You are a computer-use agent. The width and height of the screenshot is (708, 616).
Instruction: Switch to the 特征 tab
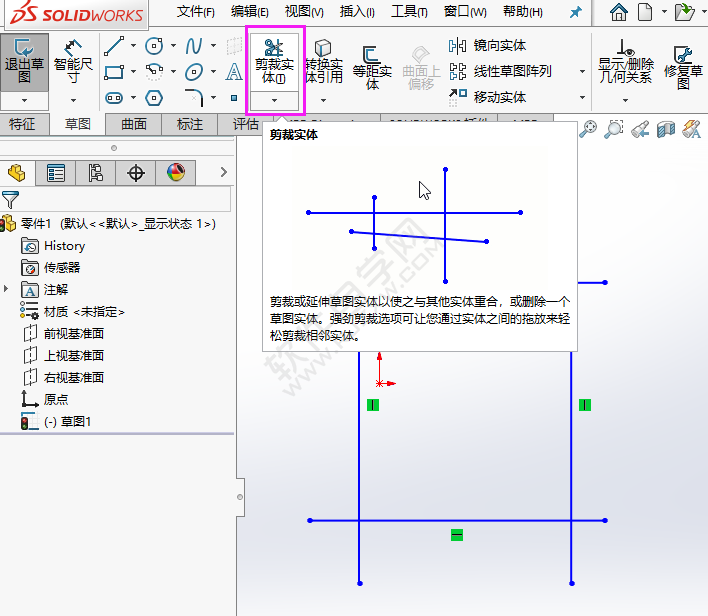(22, 124)
